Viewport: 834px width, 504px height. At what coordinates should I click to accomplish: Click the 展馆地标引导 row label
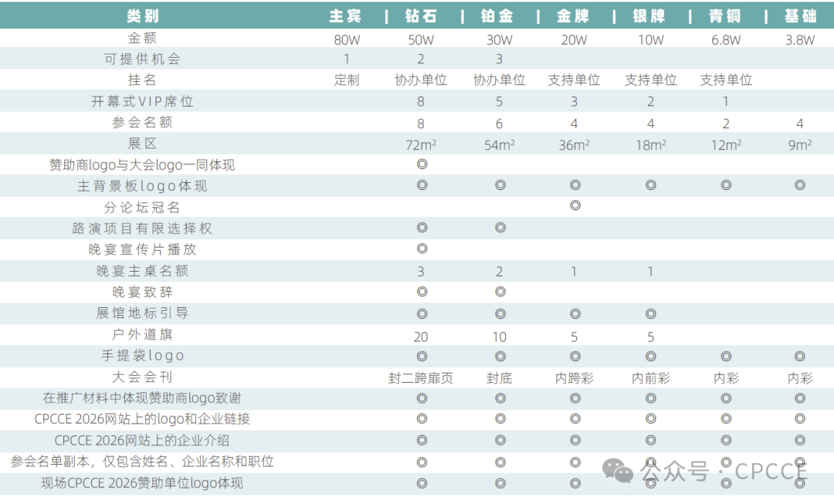coord(142,313)
